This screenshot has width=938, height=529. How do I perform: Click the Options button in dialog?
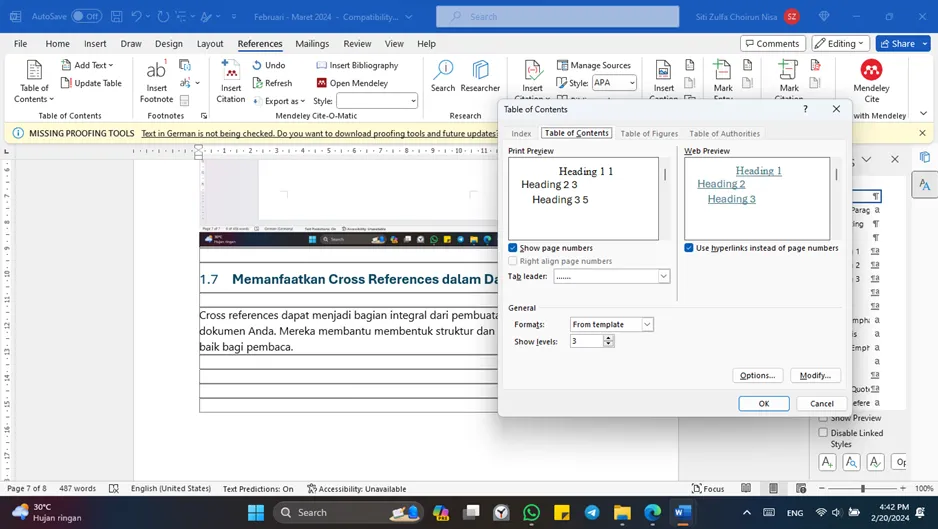point(757,375)
